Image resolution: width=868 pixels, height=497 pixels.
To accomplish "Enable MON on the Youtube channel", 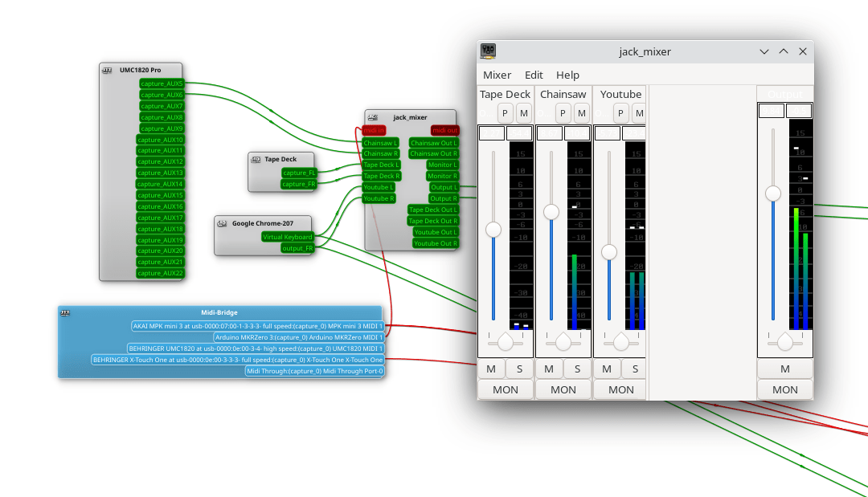I will 620,389.
